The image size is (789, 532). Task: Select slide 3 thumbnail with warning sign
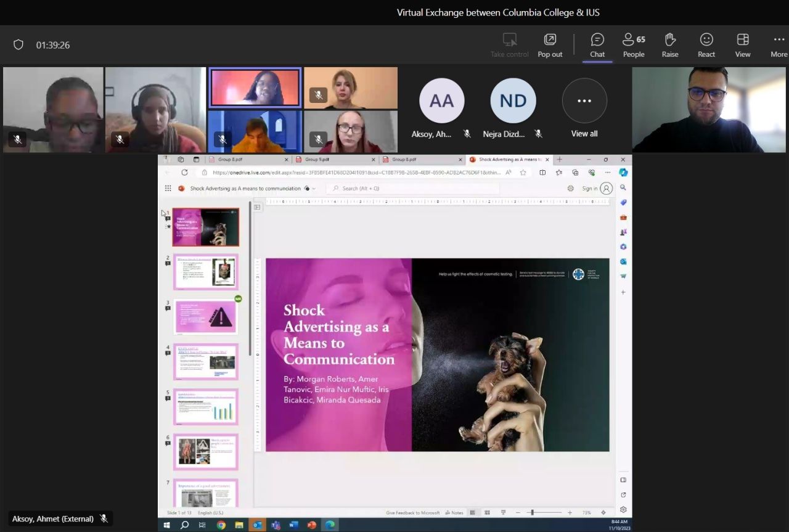click(x=206, y=317)
